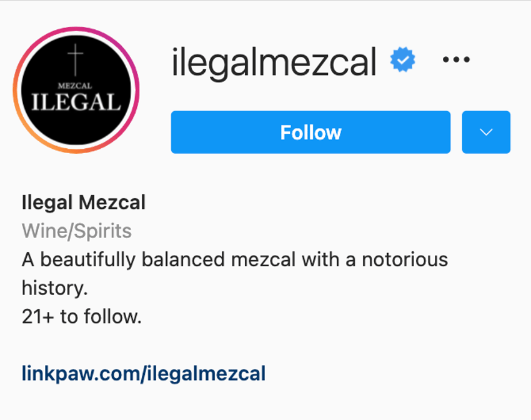Follow the ilegalmezcal account
531x420 pixels.
tap(310, 132)
